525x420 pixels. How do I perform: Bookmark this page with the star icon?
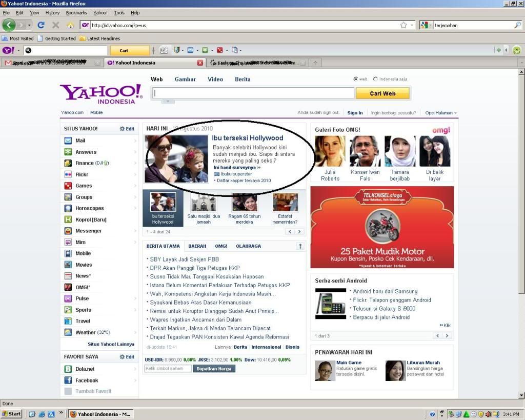[403, 25]
